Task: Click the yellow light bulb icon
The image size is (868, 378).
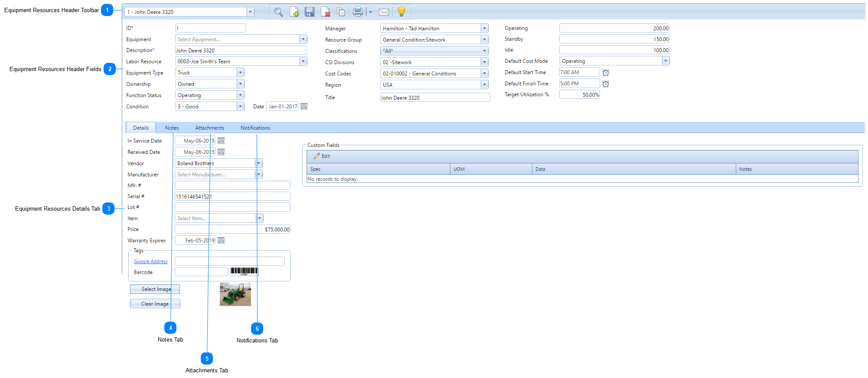Action: [401, 12]
